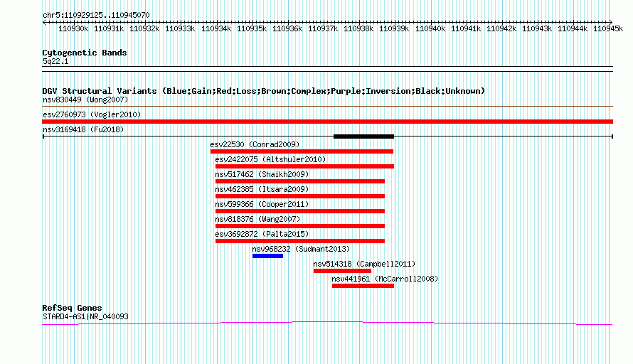Click the red nsv462385 loss bar
Image resolution: width=633 pixels, height=364 pixels.
pyautogui.click(x=300, y=196)
